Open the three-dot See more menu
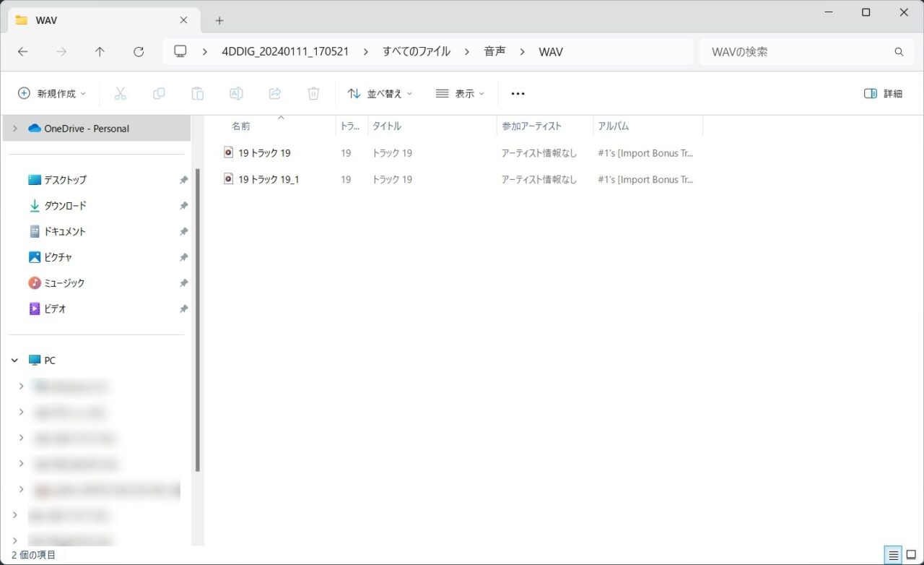This screenshot has width=924, height=565. [518, 93]
